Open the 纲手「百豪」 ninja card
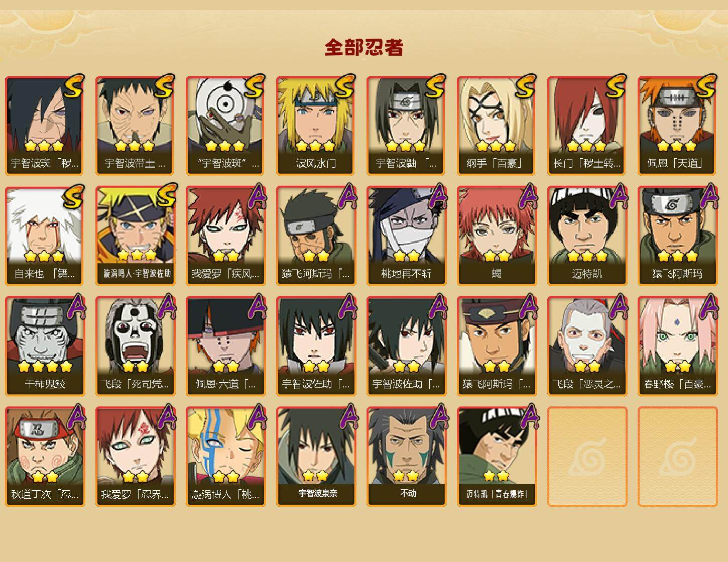 pos(497,125)
